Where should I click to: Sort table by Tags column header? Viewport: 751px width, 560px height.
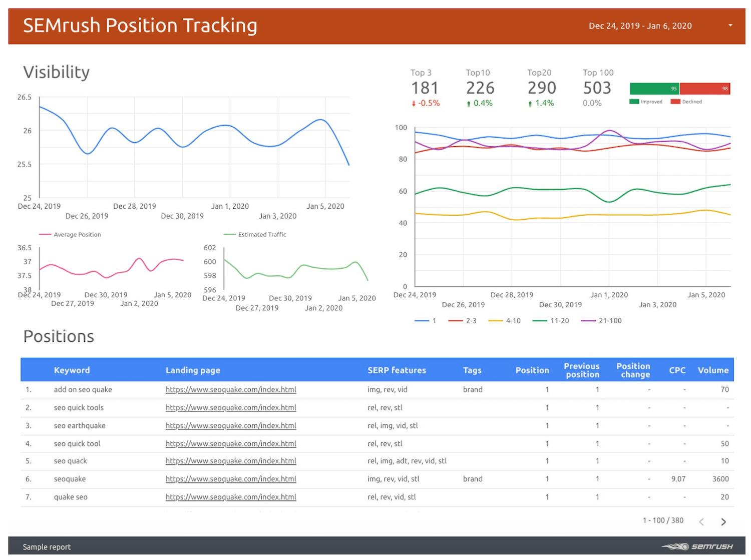pos(472,370)
